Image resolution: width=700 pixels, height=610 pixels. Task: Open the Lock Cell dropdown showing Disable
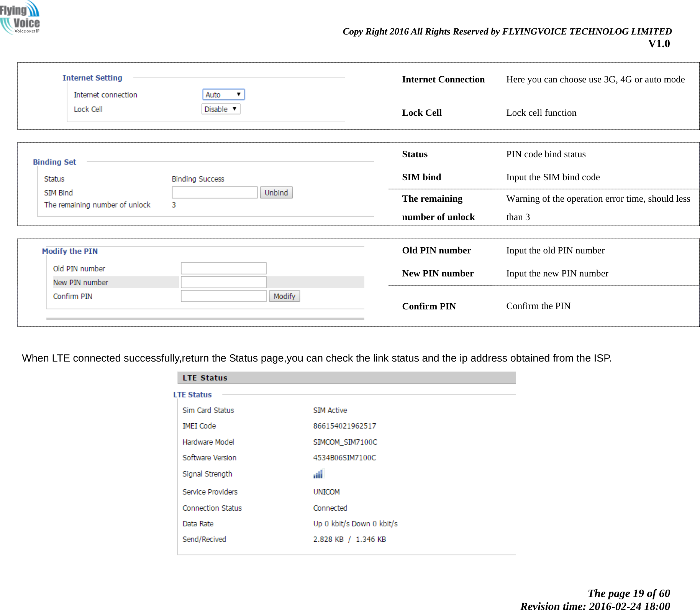(220, 109)
